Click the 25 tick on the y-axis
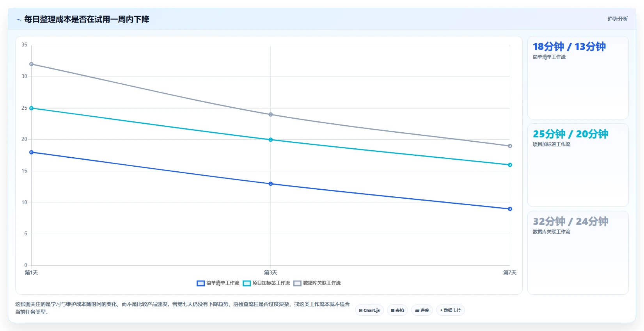 point(24,108)
